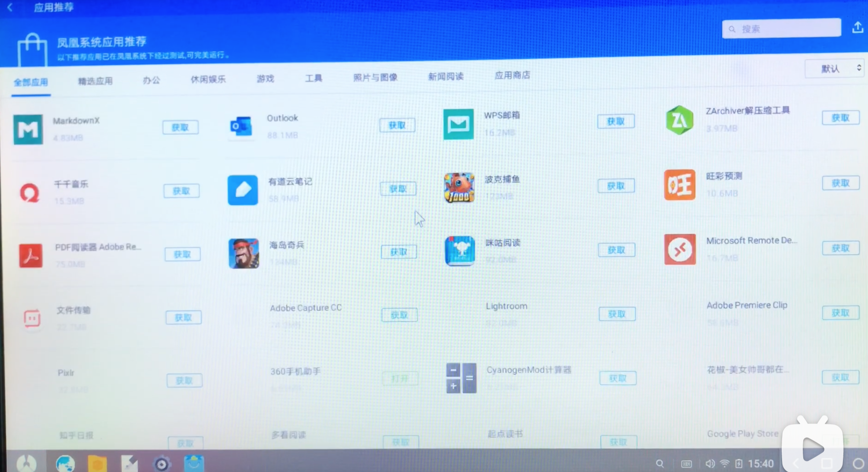Click the Google Play Store entry

pos(743,434)
